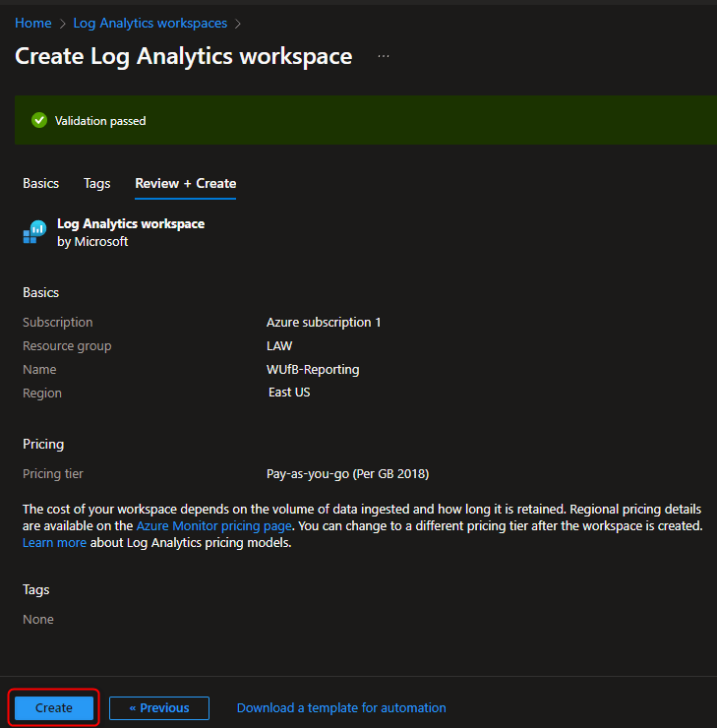This screenshot has width=717, height=728.
Task: Click the Subscription field label
Action: pos(58,323)
